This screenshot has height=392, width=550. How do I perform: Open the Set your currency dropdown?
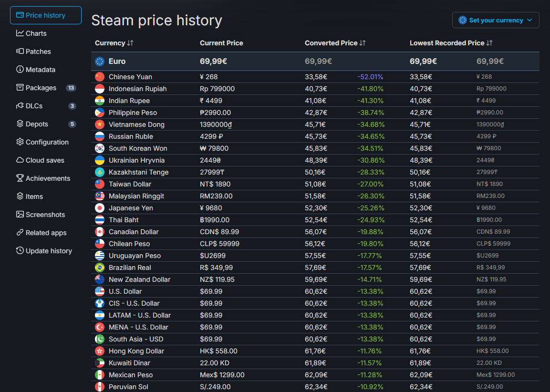point(496,20)
